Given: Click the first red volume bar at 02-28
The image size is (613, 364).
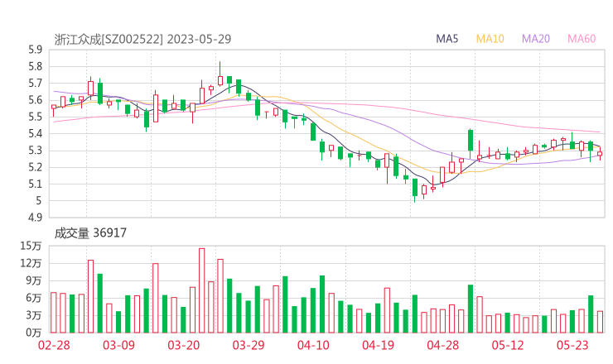Looking at the screenshot, I should point(54,313).
